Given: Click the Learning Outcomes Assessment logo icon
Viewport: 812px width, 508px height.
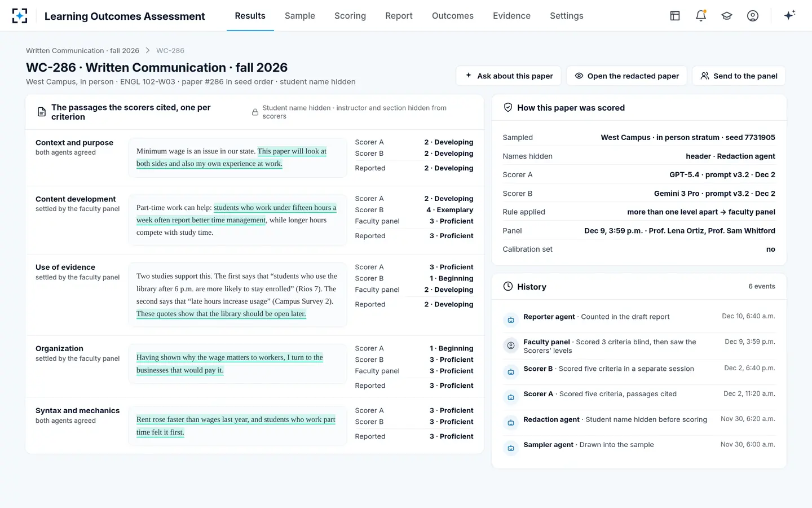Looking at the screenshot, I should (20, 16).
